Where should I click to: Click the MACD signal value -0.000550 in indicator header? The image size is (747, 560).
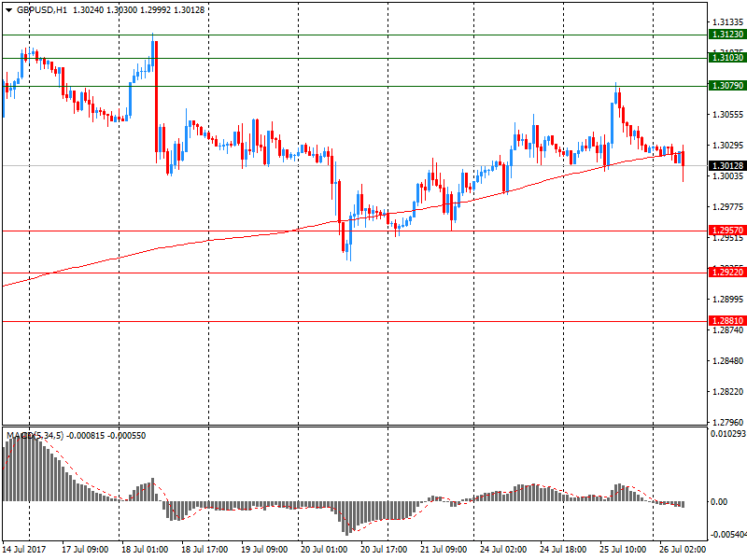click(x=127, y=436)
